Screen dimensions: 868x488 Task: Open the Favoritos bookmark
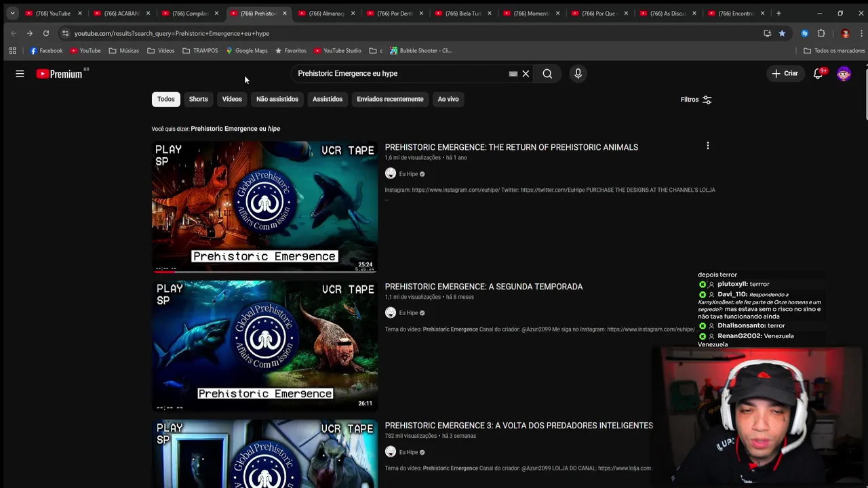click(291, 51)
